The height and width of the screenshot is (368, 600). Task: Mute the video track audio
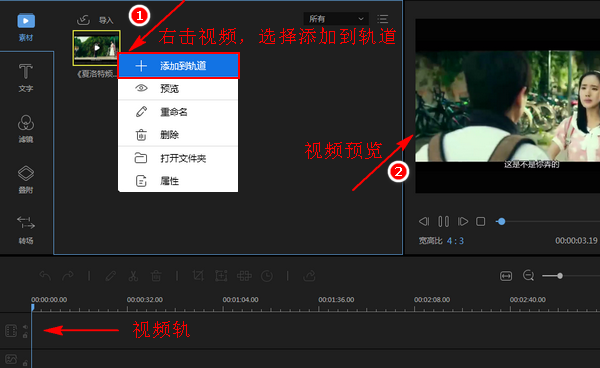[25, 327]
